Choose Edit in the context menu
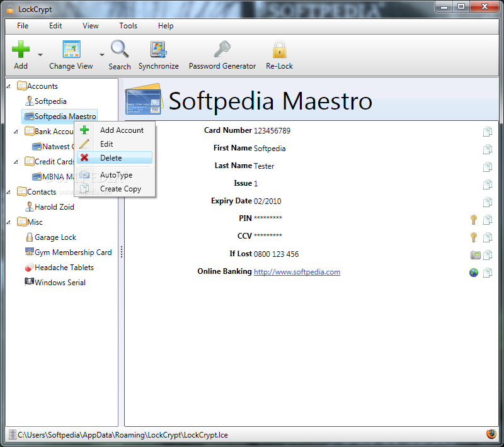 coord(115,144)
